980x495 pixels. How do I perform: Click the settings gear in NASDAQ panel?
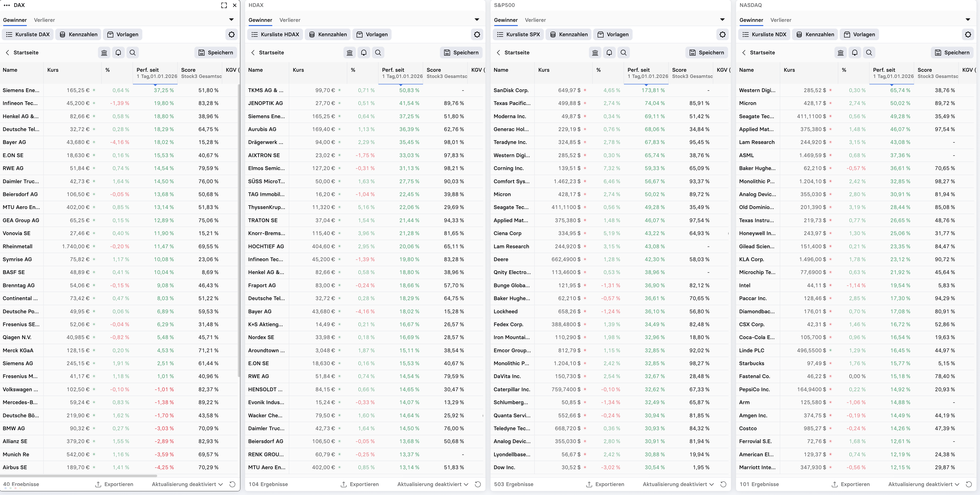coord(968,34)
